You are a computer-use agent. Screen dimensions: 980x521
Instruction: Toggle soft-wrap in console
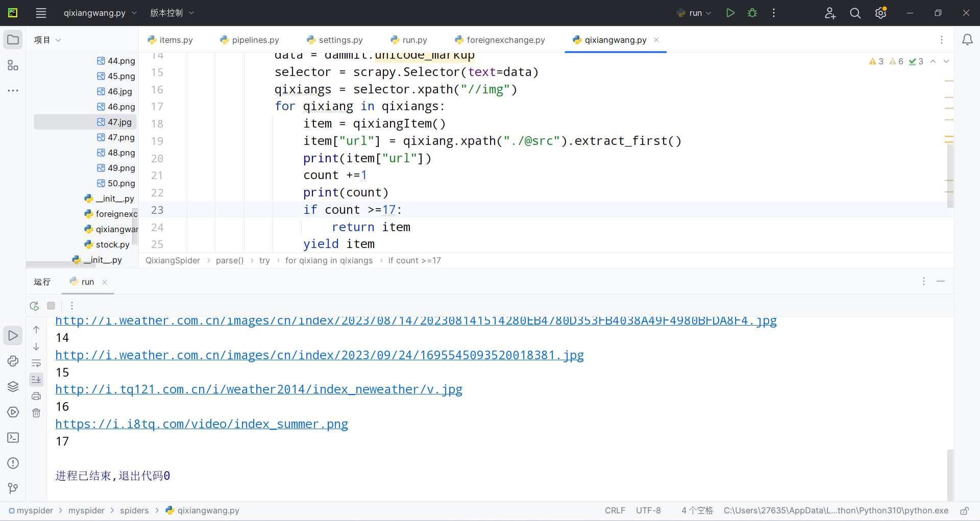tap(36, 363)
